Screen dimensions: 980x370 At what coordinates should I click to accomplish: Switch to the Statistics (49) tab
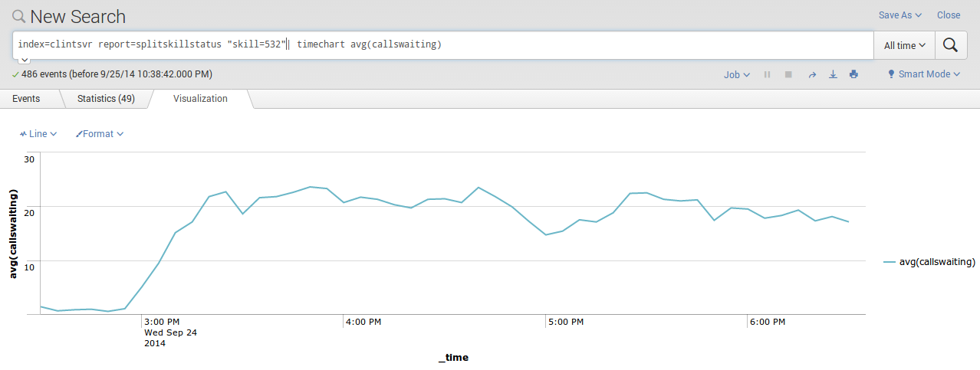106,99
